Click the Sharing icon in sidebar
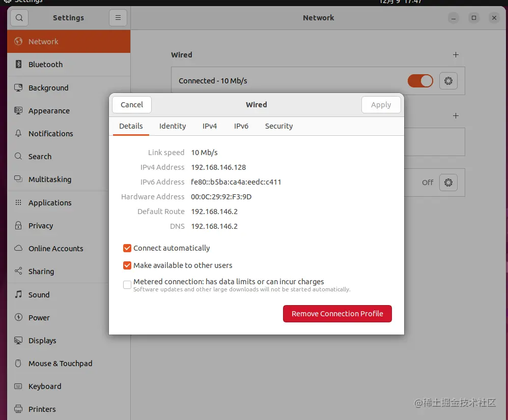Screen dimensions: 508x420 pos(18,271)
